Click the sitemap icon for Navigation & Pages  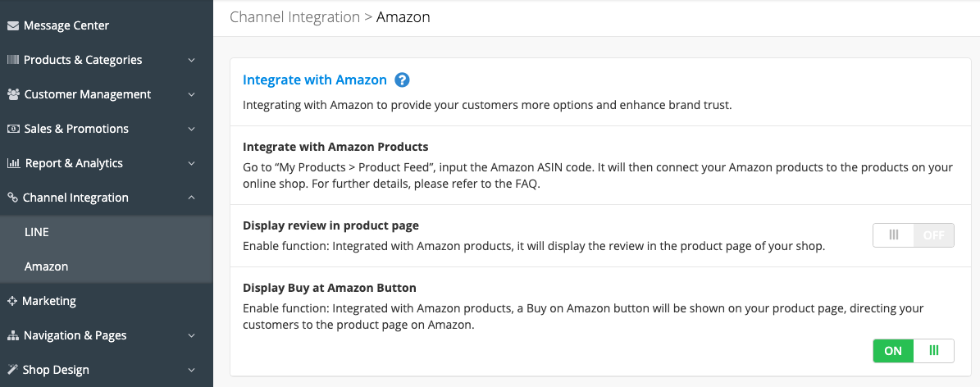click(x=12, y=335)
